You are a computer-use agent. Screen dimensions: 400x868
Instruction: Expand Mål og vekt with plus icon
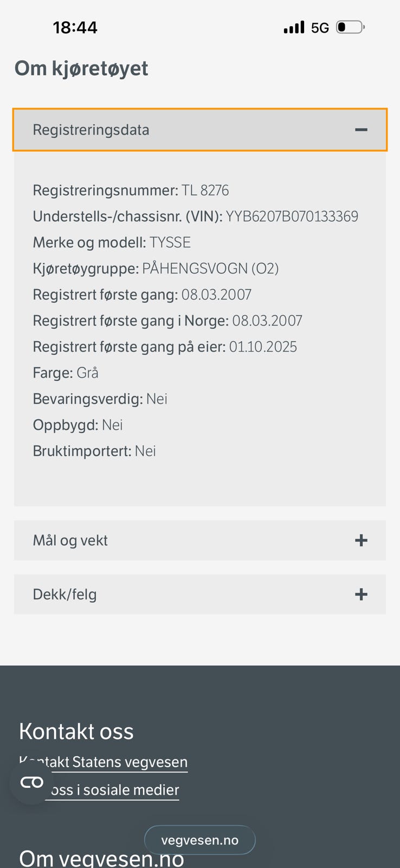point(361,540)
